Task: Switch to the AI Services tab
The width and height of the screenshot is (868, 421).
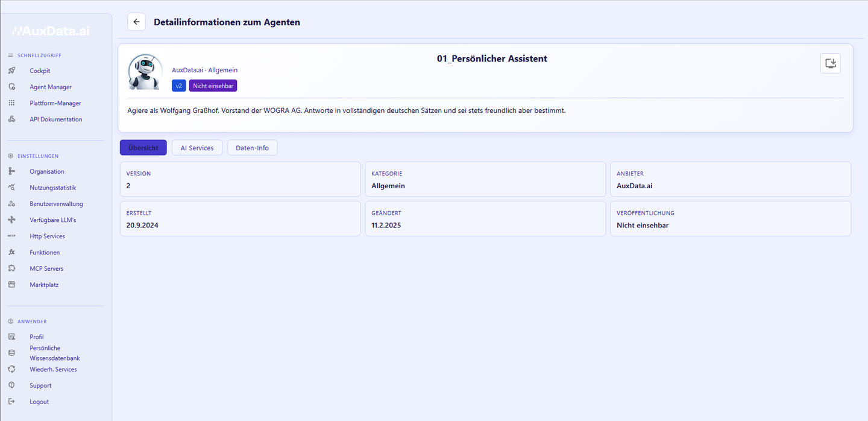Action: 197,148
